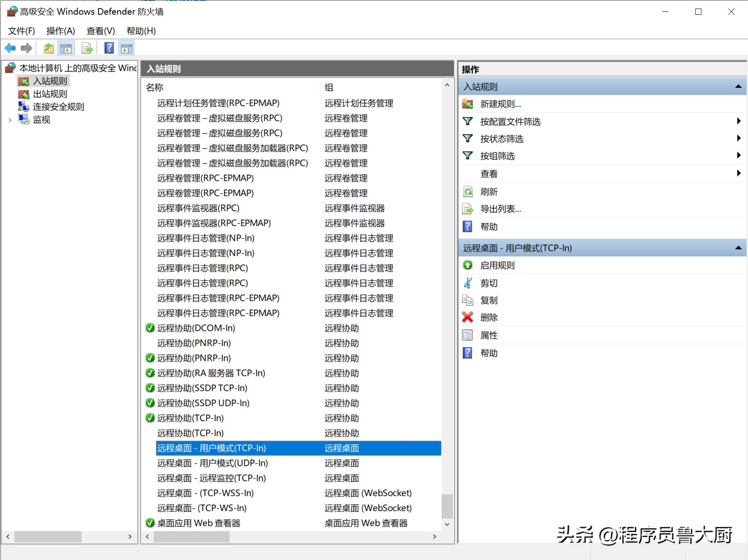This screenshot has height=560, width=748.
Task: Open the 查看(V) menu
Action: (99, 31)
